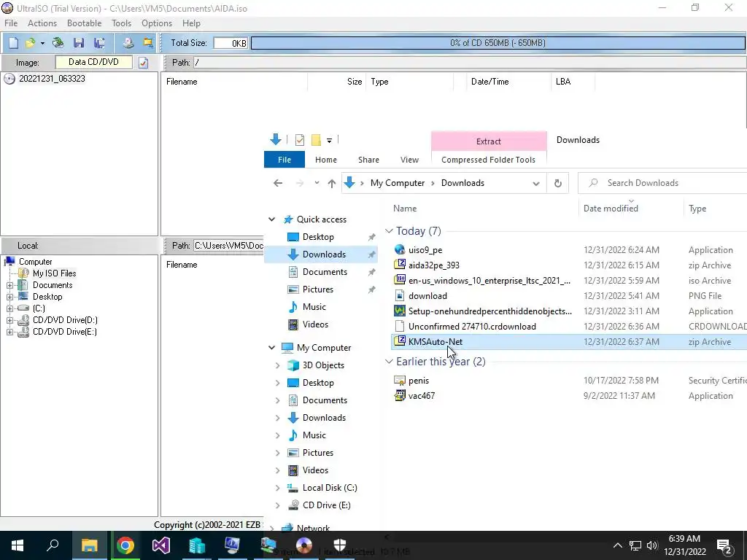The image size is (747, 560).
Task: Click the image Path field showing slash
Action: point(470,63)
